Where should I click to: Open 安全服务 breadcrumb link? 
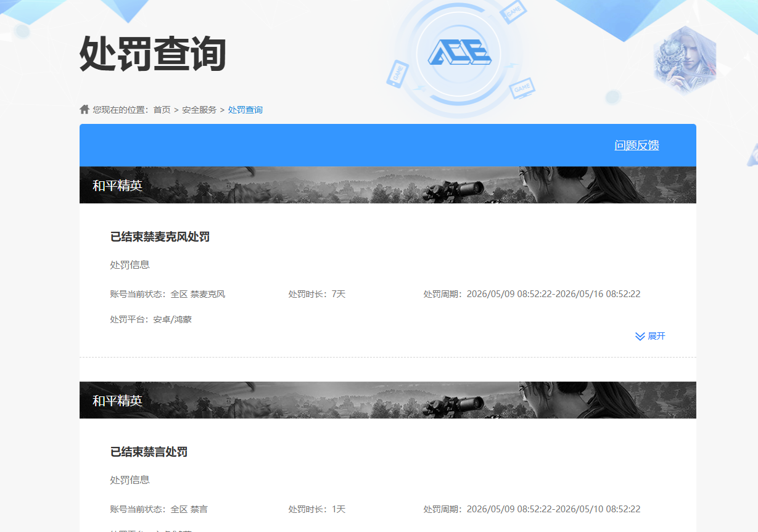pyautogui.click(x=199, y=110)
